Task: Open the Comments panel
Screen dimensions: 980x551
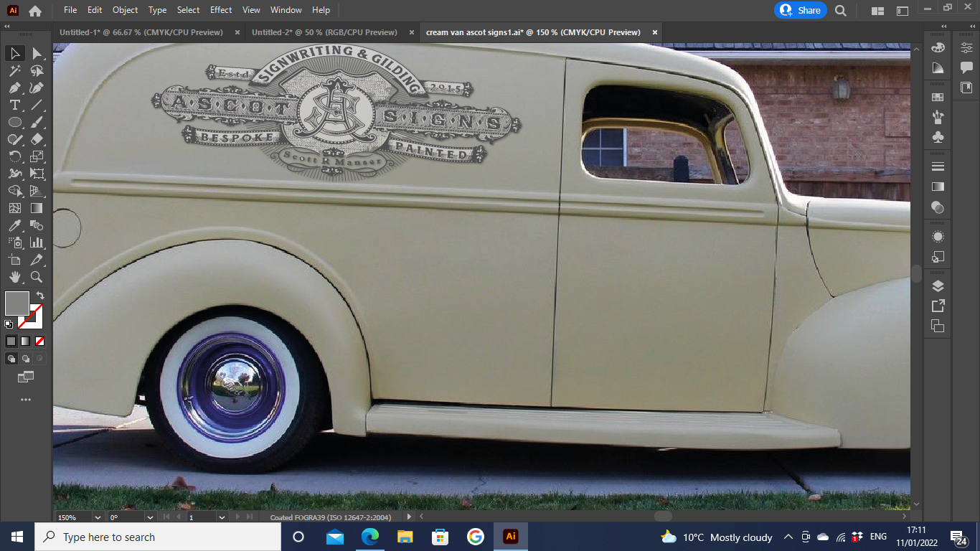Action: click(966, 67)
